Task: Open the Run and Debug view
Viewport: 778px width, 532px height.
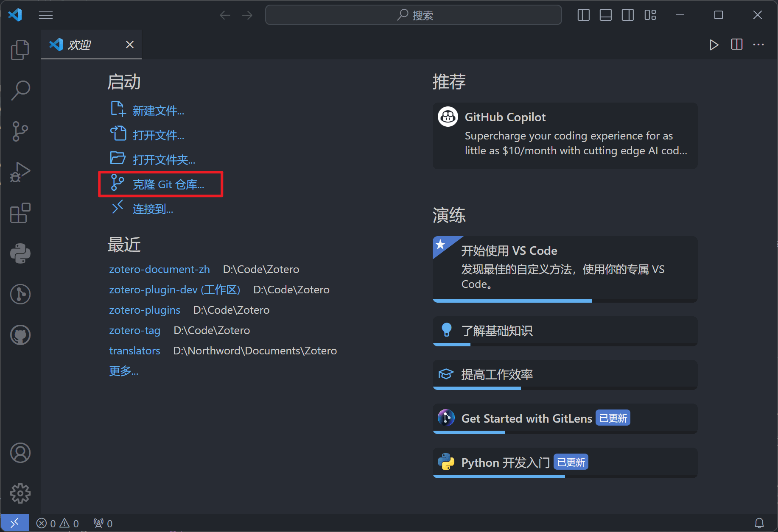Action: (x=20, y=172)
